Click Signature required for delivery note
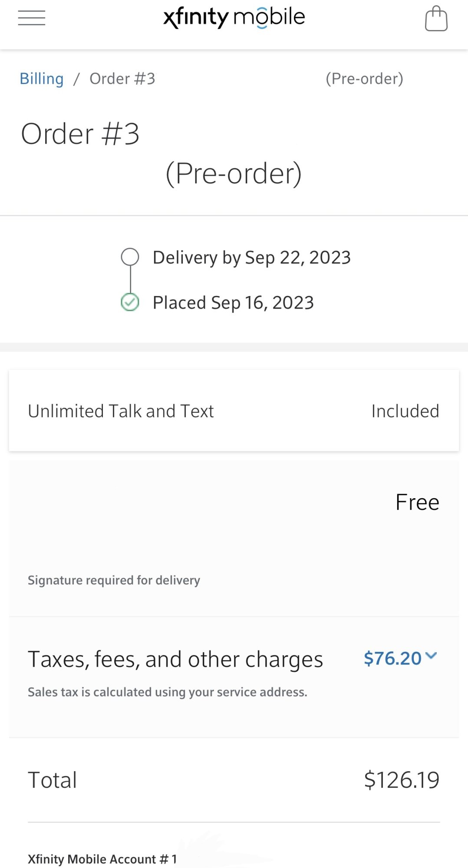Screen dimensions: 468x868 114,580
